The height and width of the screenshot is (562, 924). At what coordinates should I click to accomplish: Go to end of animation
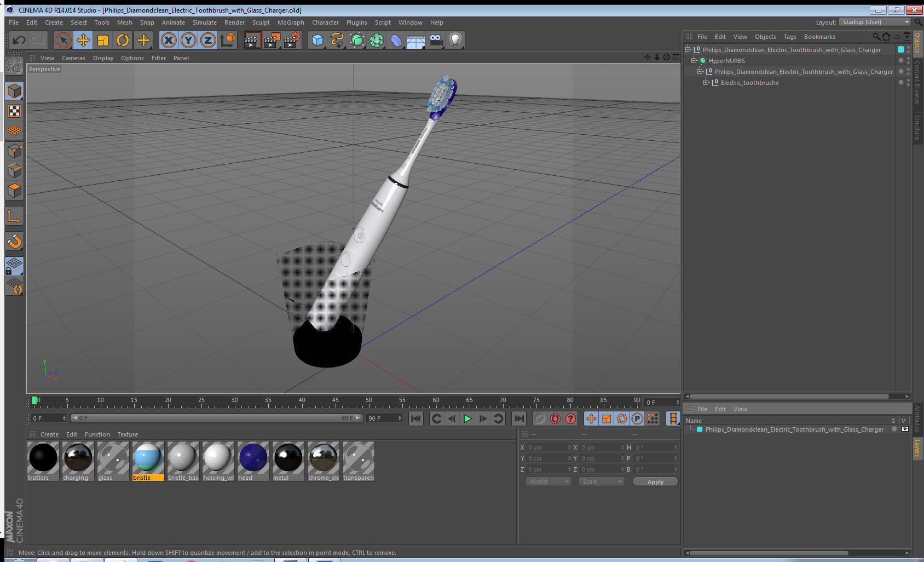tap(518, 418)
